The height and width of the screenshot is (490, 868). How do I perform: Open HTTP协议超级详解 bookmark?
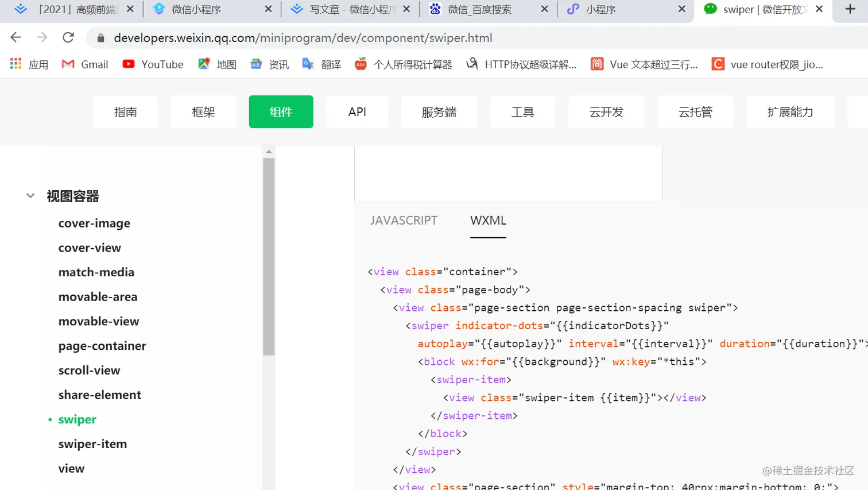pyautogui.click(x=521, y=64)
